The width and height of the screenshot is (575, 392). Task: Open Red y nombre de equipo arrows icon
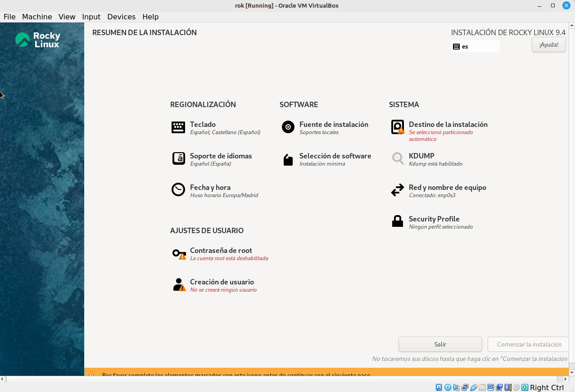click(398, 190)
